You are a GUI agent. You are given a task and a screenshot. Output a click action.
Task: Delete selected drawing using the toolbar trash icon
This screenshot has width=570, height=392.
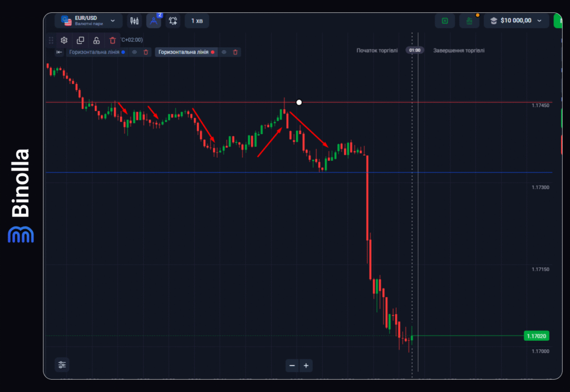click(x=113, y=40)
